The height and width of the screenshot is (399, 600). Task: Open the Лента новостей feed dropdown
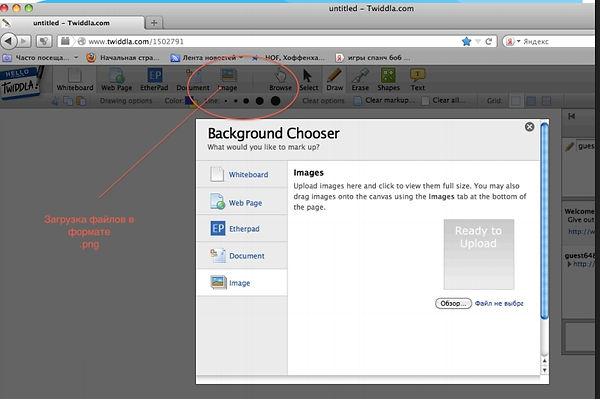(x=207, y=58)
